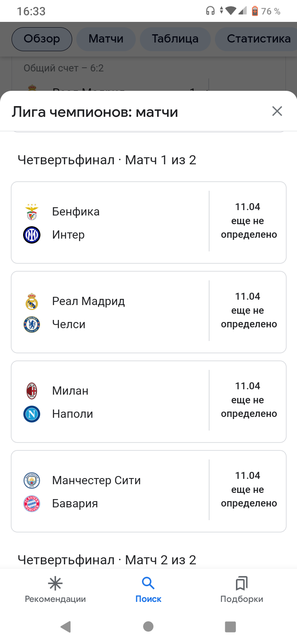This screenshot has height=644, width=297.
Task: Tap the Napoli club logo
Action: 32,414
